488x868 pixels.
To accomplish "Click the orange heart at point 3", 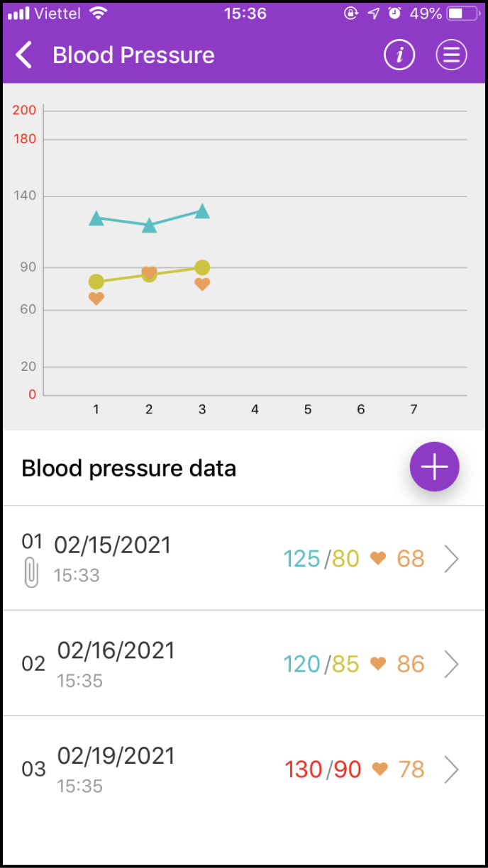I will point(202,284).
